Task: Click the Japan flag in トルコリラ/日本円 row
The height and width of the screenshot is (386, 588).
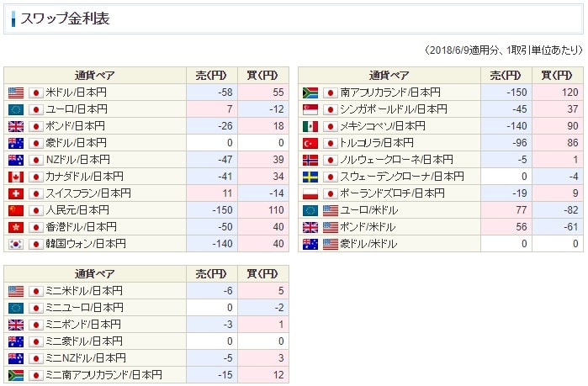Action: pyautogui.click(x=331, y=143)
